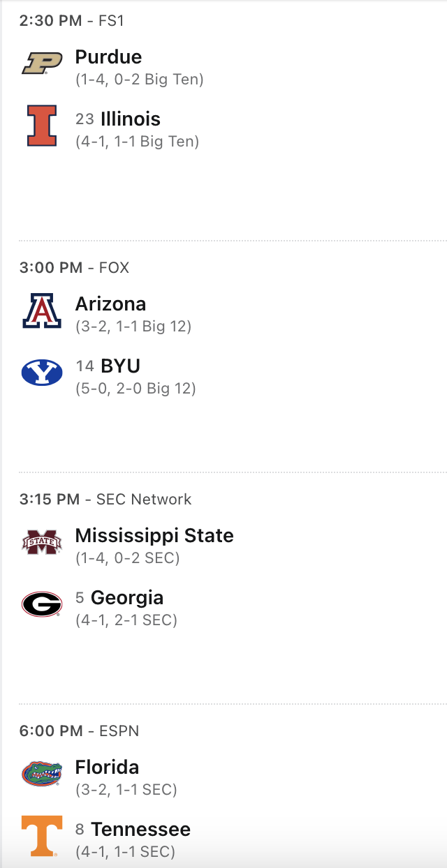Click the 2:30 PM FS1 game time
Viewport: 447px width, 868px height.
[71, 21]
